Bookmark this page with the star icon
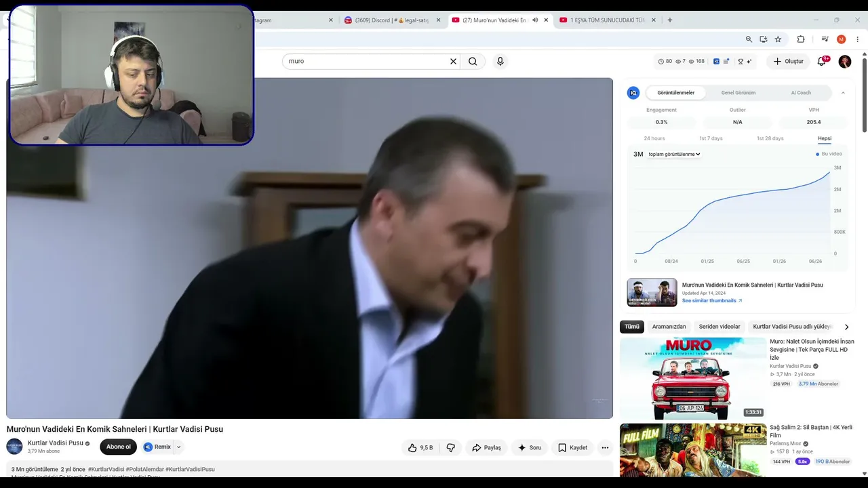868x488 pixels. (778, 39)
